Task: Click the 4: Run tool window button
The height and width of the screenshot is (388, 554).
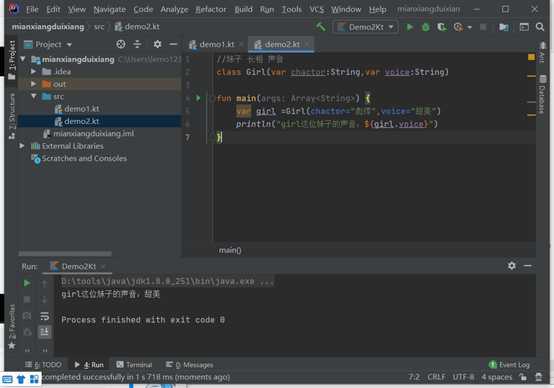Action: pos(89,365)
